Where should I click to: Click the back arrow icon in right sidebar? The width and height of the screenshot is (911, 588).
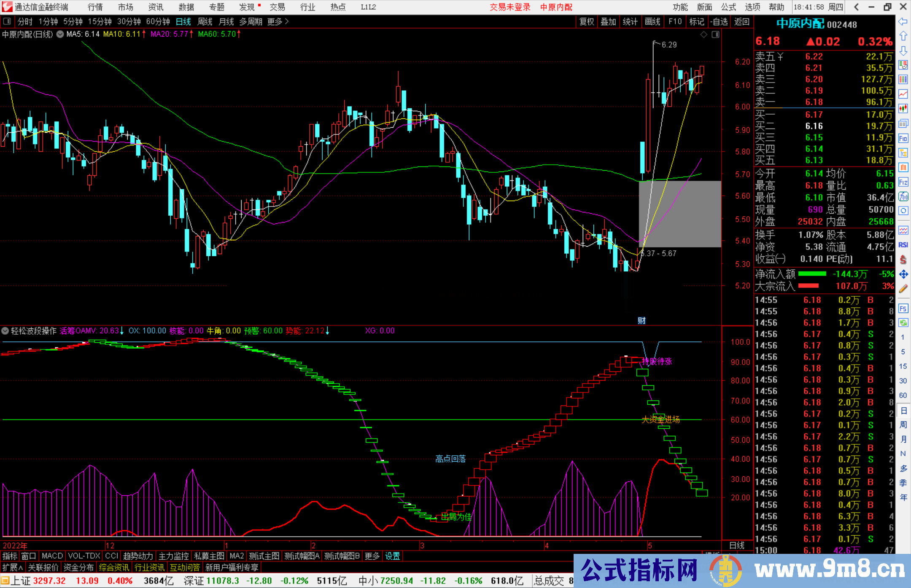(903, 21)
